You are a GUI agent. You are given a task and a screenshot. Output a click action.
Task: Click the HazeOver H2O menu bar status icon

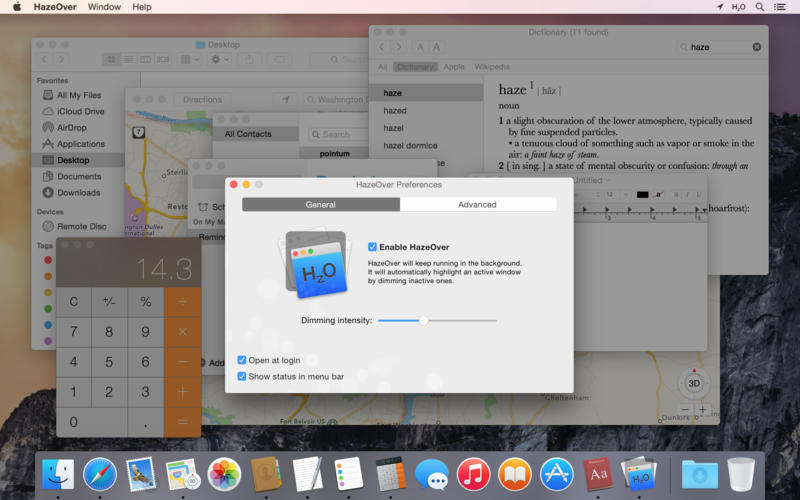[x=738, y=7]
